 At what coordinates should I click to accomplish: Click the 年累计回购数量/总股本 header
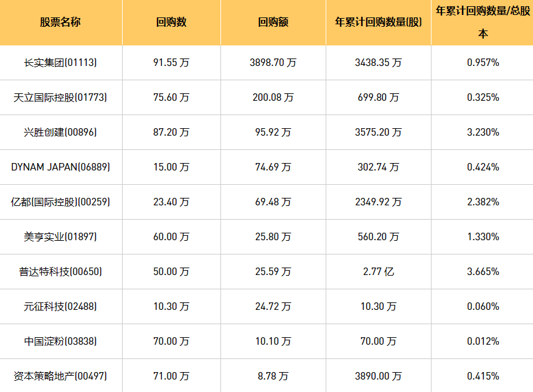click(x=483, y=22)
